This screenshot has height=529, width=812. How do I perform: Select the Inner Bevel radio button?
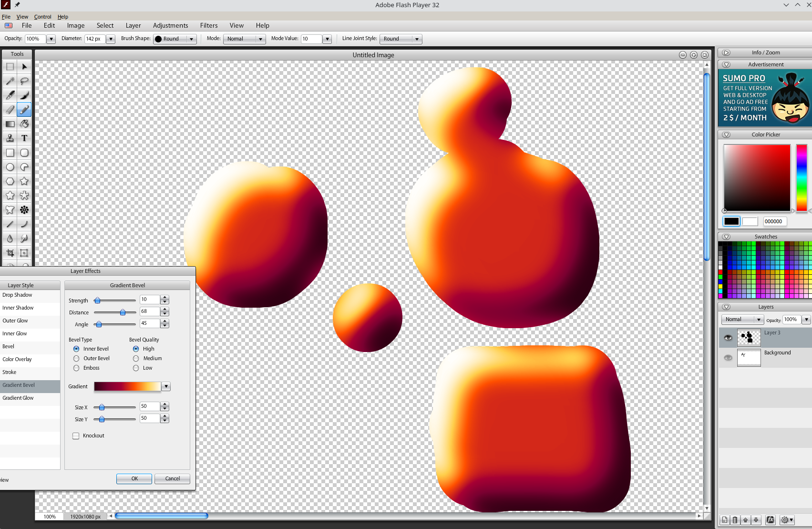tap(76, 349)
